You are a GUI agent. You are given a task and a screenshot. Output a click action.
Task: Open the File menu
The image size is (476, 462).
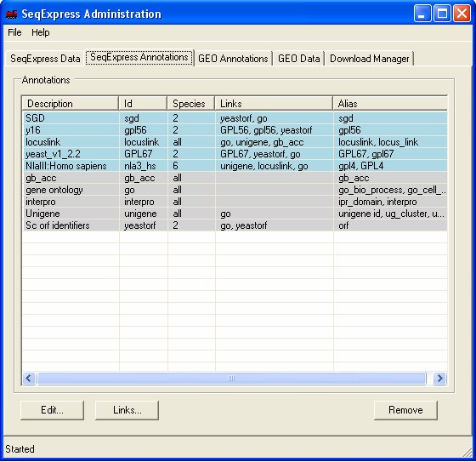[x=14, y=32]
